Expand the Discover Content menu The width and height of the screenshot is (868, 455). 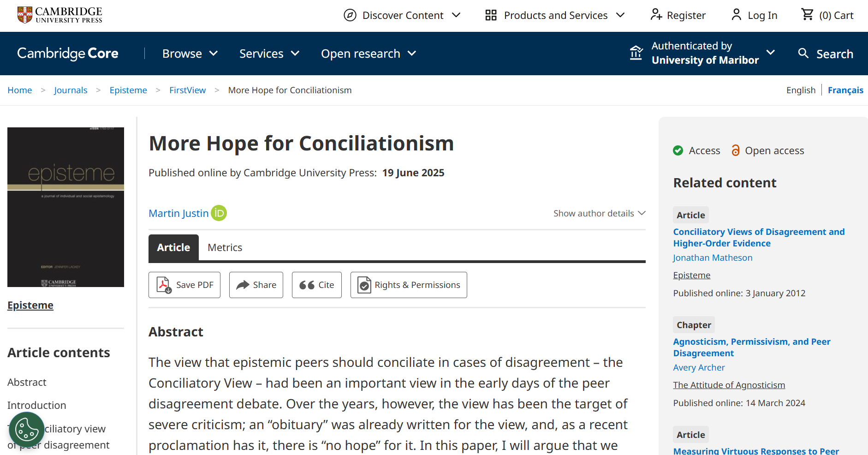402,15
